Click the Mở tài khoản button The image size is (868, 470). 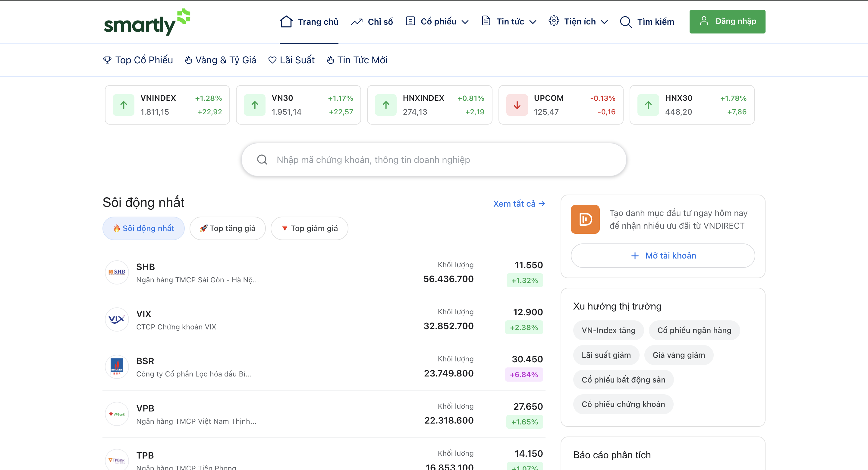tap(663, 256)
